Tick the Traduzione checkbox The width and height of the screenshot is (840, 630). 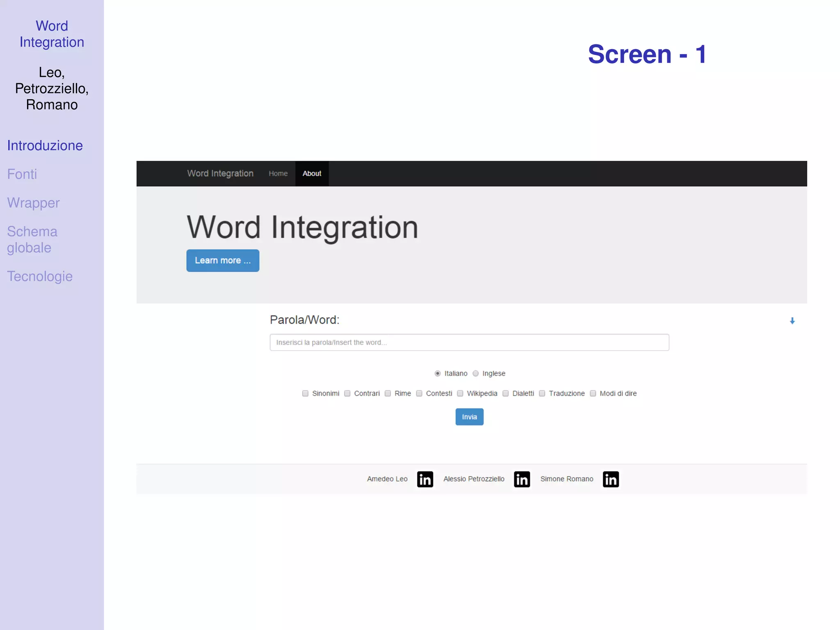[x=542, y=393]
